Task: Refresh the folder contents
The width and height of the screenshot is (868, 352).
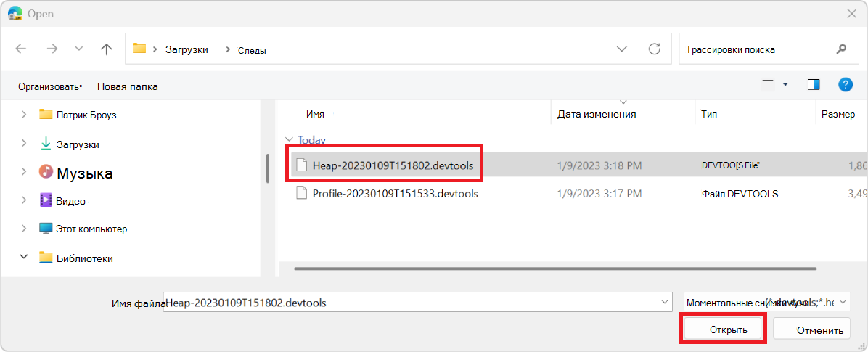Action: (x=655, y=49)
